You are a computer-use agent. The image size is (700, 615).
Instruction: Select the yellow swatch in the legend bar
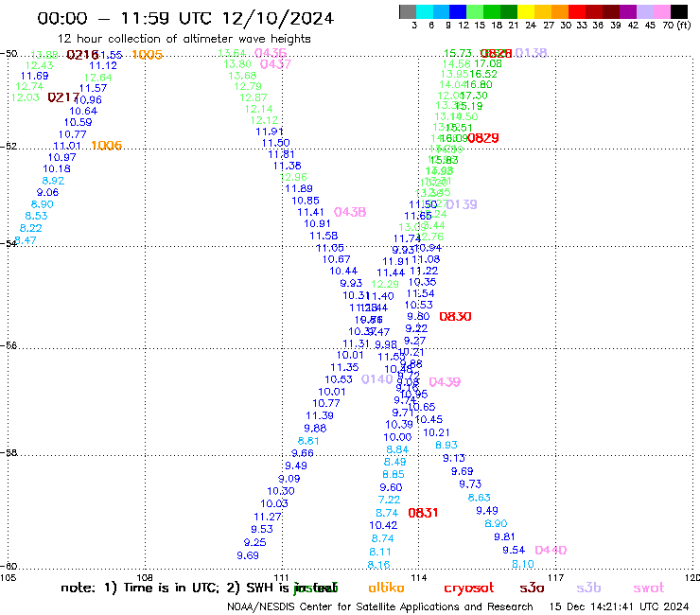(526, 11)
